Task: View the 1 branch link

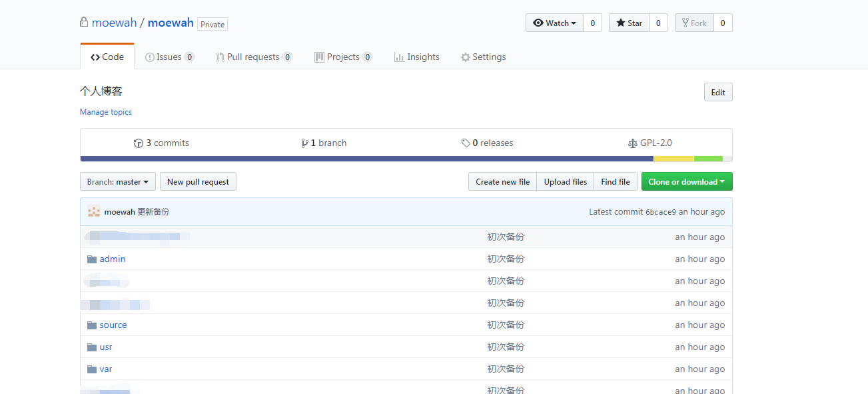Action: pos(324,143)
